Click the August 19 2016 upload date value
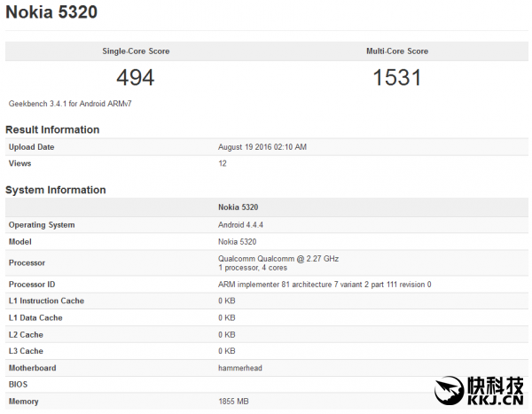 262,147
